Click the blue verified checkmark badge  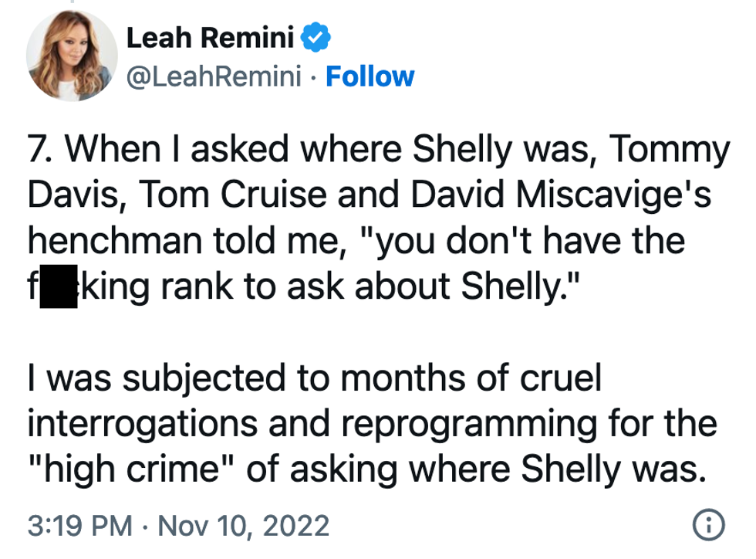[x=318, y=36]
